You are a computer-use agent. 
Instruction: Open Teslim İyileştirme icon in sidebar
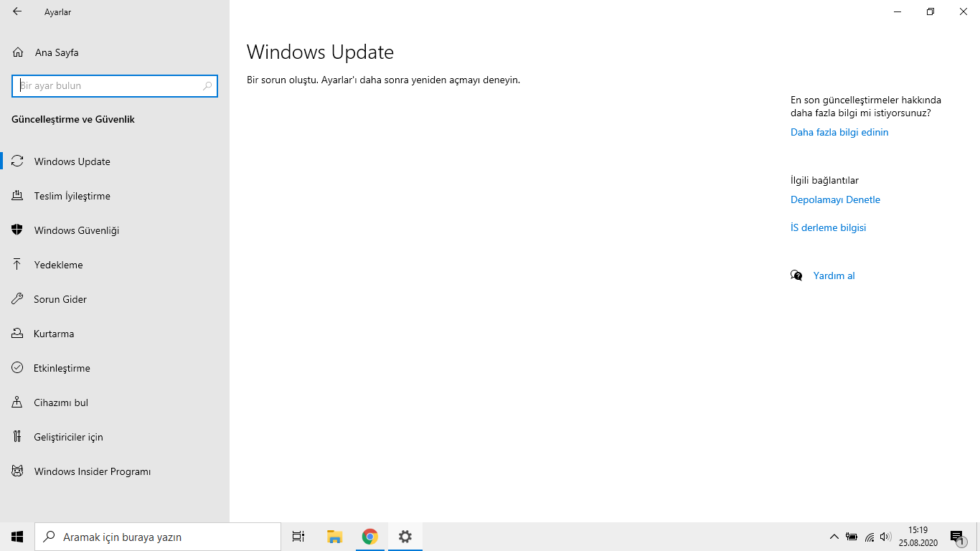pos(18,196)
